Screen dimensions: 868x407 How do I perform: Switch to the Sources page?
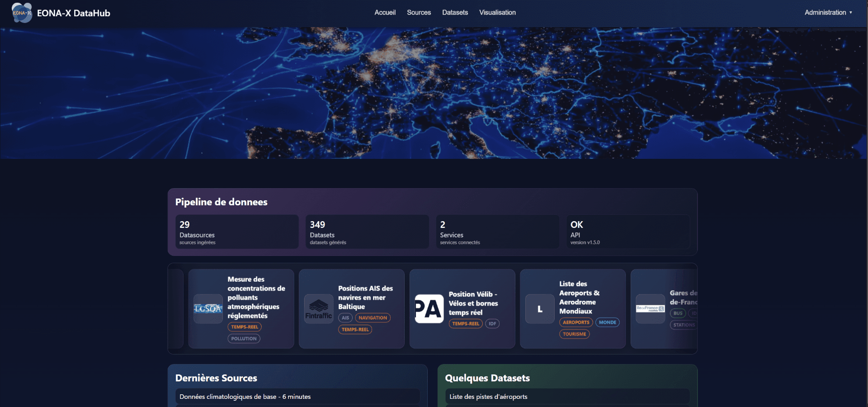click(x=419, y=12)
